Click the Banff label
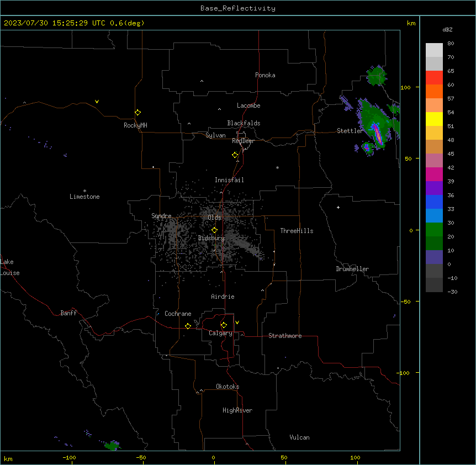 (68, 313)
